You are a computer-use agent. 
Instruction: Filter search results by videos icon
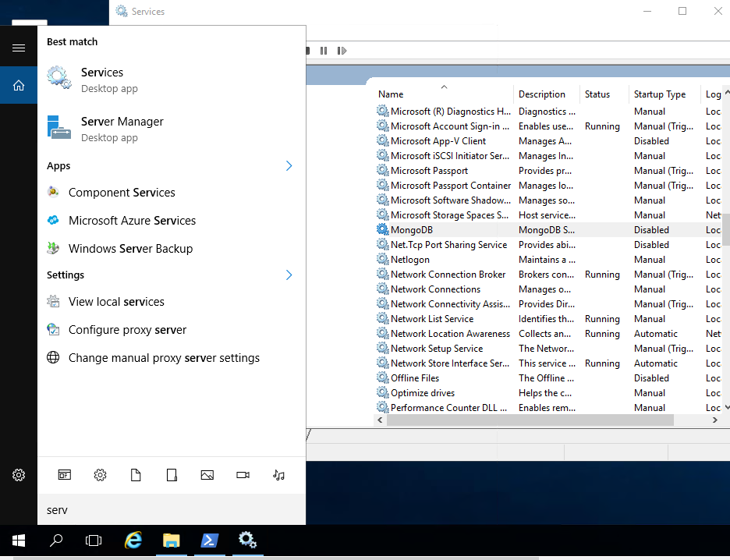coord(243,475)
